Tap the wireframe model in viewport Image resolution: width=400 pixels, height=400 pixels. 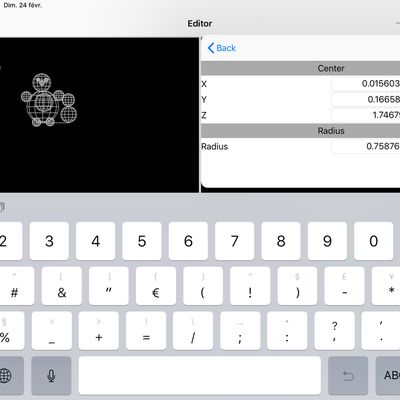pyautogui.click(x=49, y=100)
